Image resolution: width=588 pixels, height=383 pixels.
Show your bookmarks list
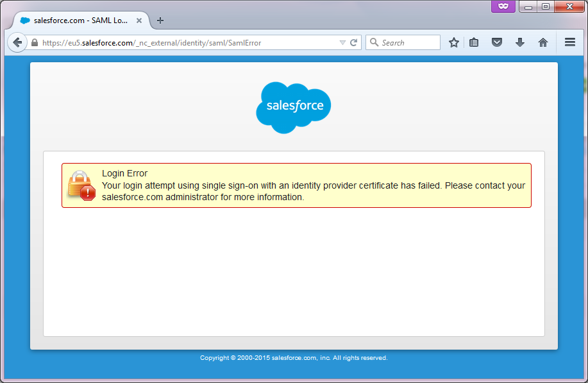point(474,42)
